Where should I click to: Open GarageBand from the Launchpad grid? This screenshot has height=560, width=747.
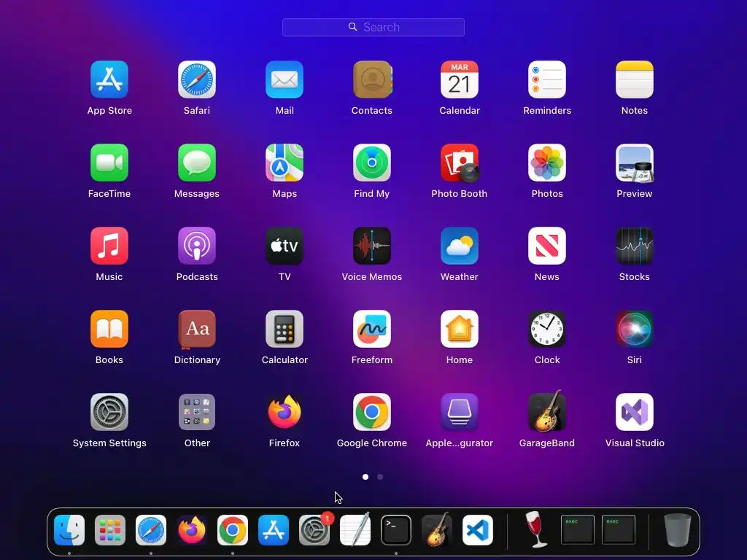click(x=547, y=411)
